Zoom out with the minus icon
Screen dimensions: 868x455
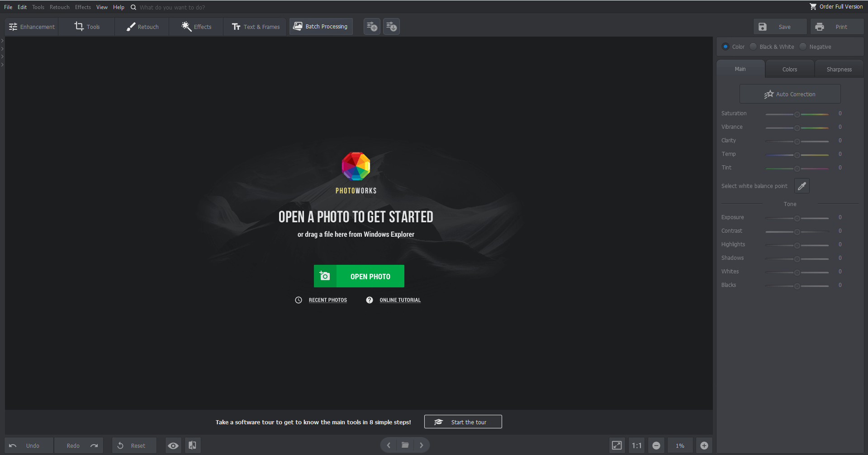tap(656, 446)
